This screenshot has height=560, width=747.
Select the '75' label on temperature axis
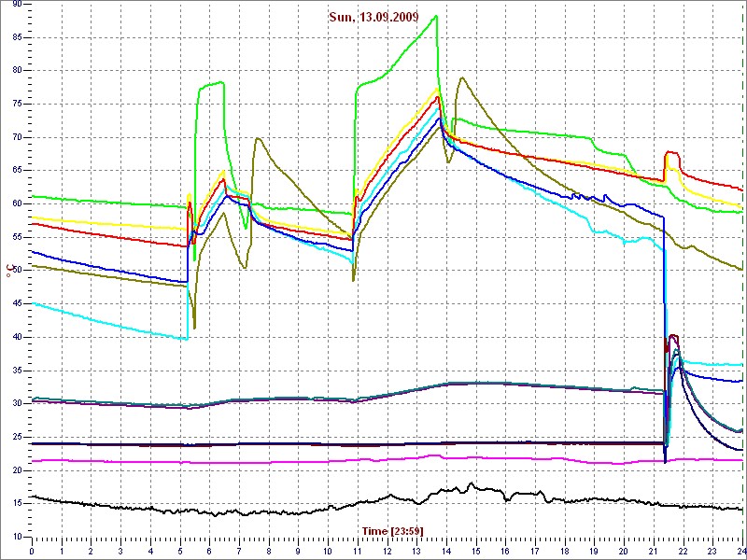point(16,104)
